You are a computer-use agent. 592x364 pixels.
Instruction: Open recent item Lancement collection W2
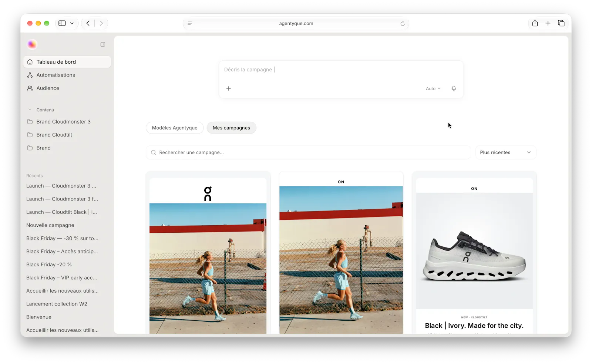click(x=57, y=304)
